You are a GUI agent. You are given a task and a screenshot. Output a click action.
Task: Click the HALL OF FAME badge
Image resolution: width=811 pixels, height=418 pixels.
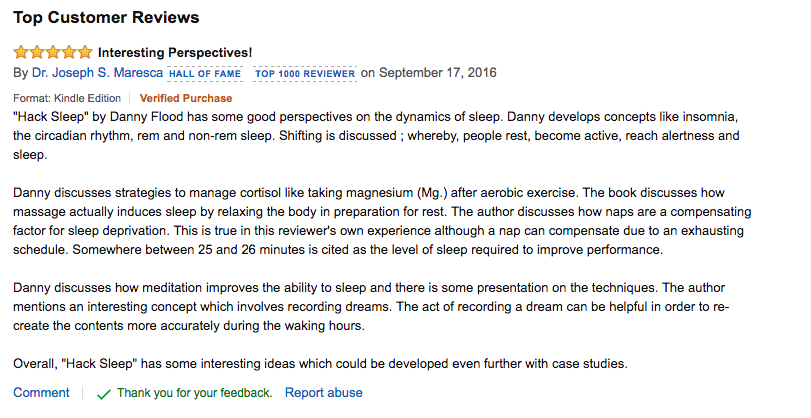[205, 73]
